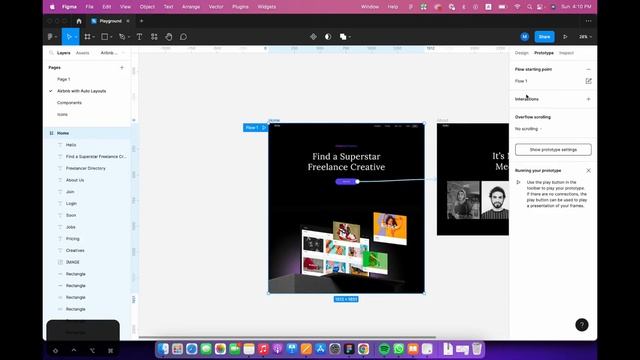Open the Resources components tool
This screenshot has width=640, height=360.
(x=154, y=37)
